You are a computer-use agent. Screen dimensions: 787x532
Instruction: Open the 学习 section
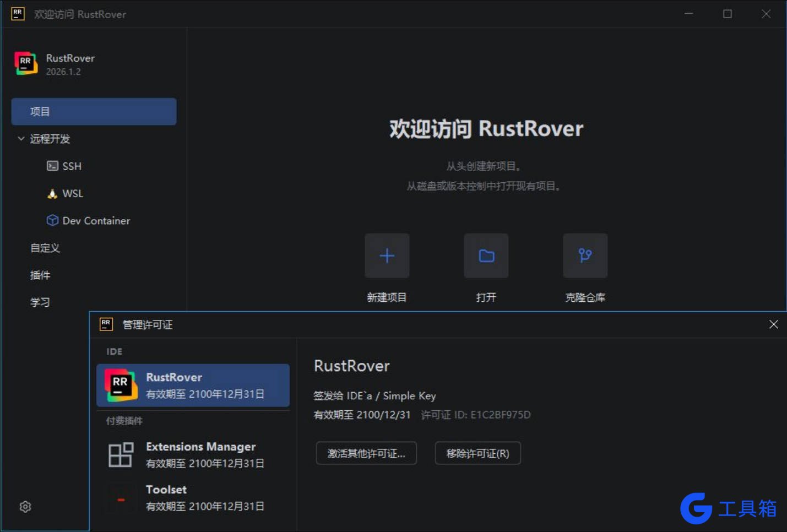coord(40,302)
